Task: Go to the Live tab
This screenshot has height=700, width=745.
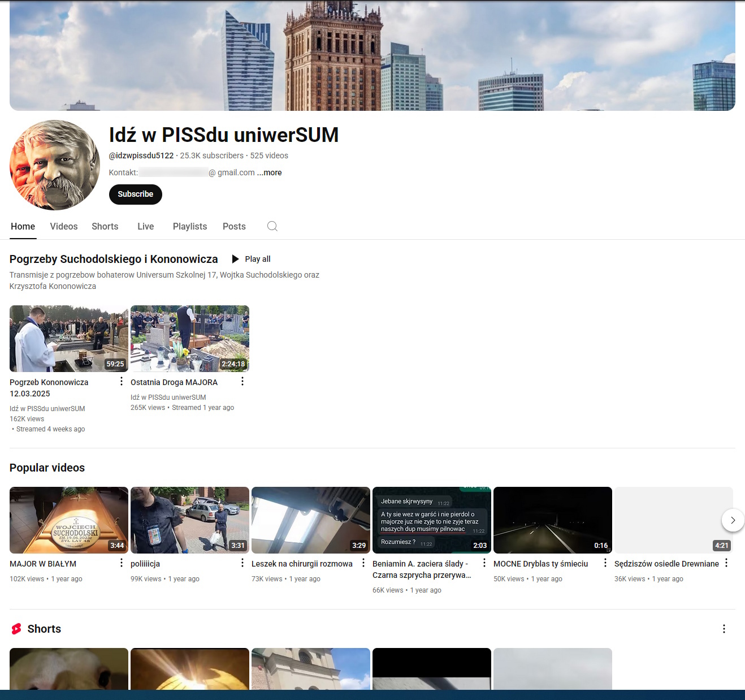Action: point(145,226)
